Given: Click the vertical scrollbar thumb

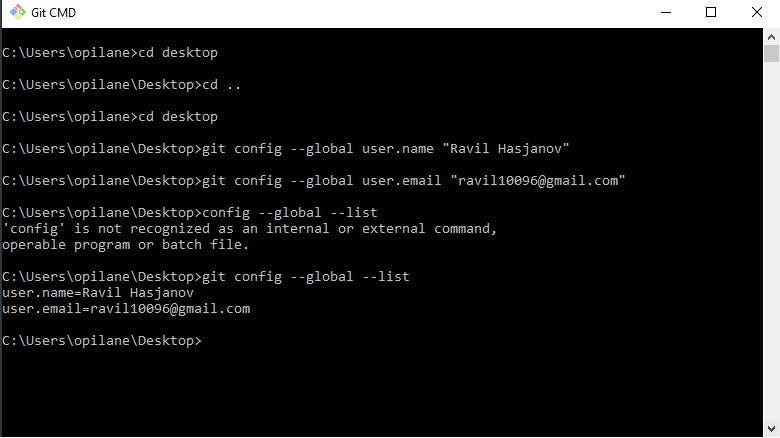Looking at the screenshot, I should [772, 53].
